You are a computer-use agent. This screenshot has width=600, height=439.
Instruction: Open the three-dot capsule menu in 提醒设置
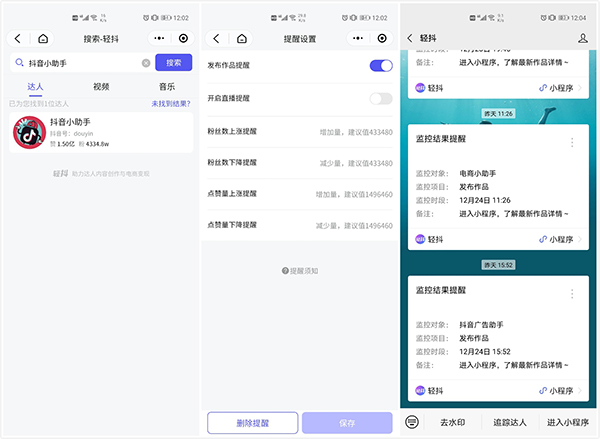pos(358,38)
